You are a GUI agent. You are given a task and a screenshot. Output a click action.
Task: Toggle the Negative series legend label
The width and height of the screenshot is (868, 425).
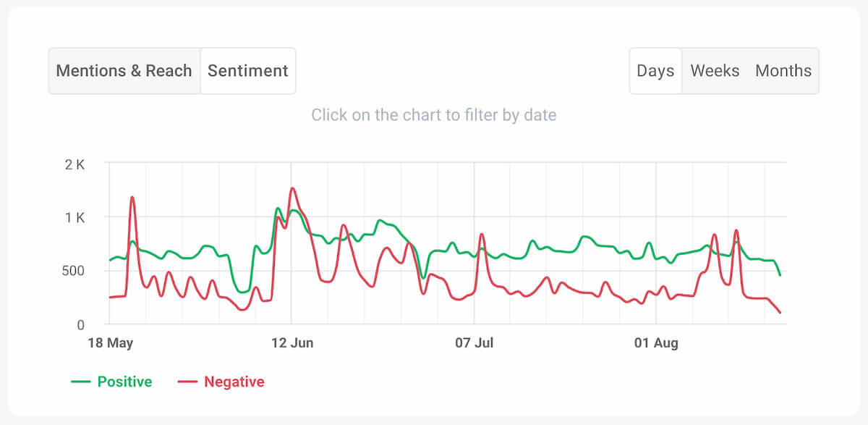[234, 382]
